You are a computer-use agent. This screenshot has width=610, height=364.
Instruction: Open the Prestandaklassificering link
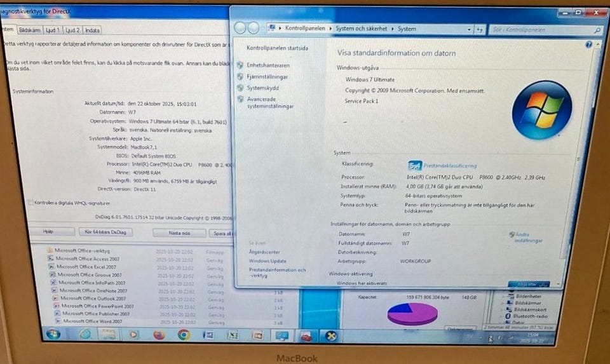coord(450,166)
